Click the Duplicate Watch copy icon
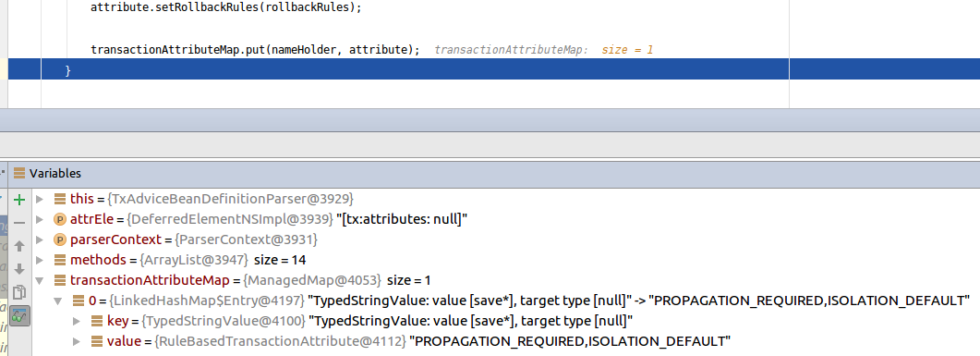 pyautogui.click(x=19, y=292)
